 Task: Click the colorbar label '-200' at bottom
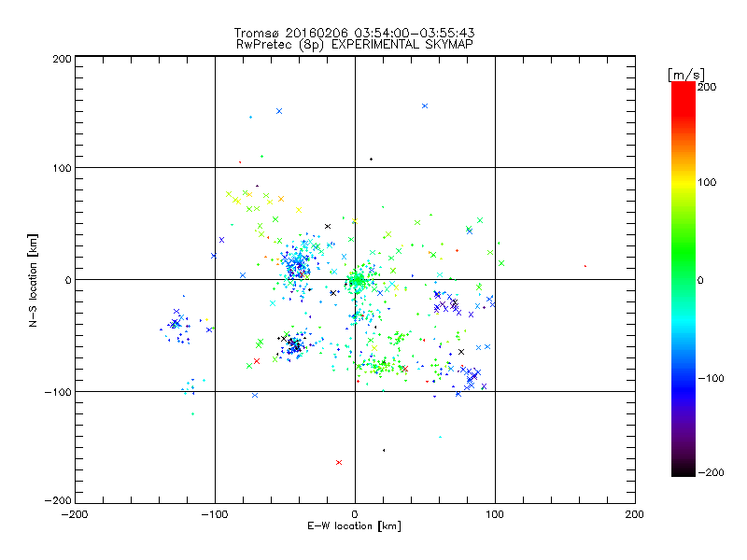tap(711, 472)
